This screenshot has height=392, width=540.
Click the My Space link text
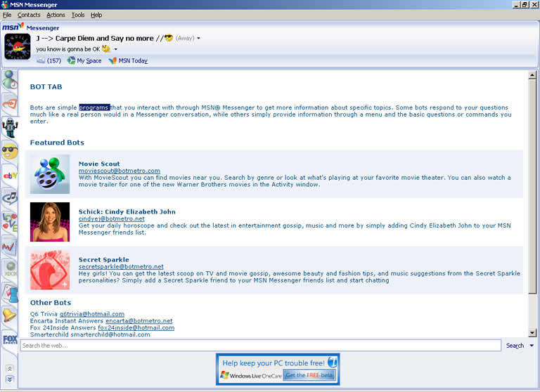89,60
